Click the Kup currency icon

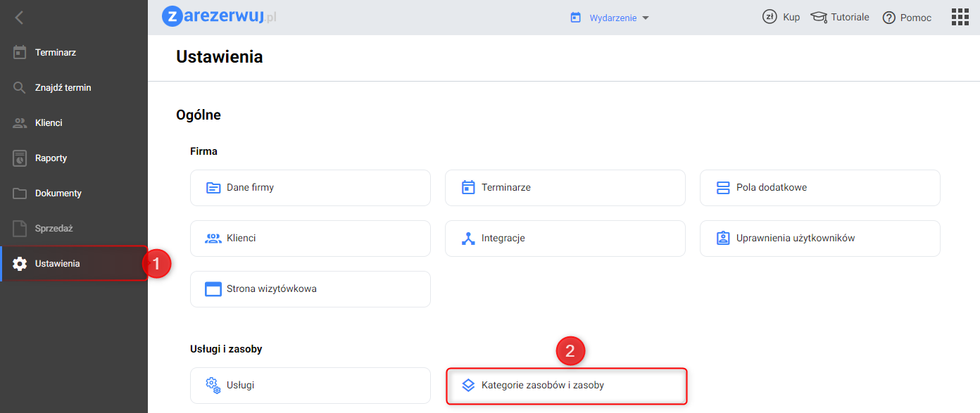pyautogui.click(x=769, y=17)
